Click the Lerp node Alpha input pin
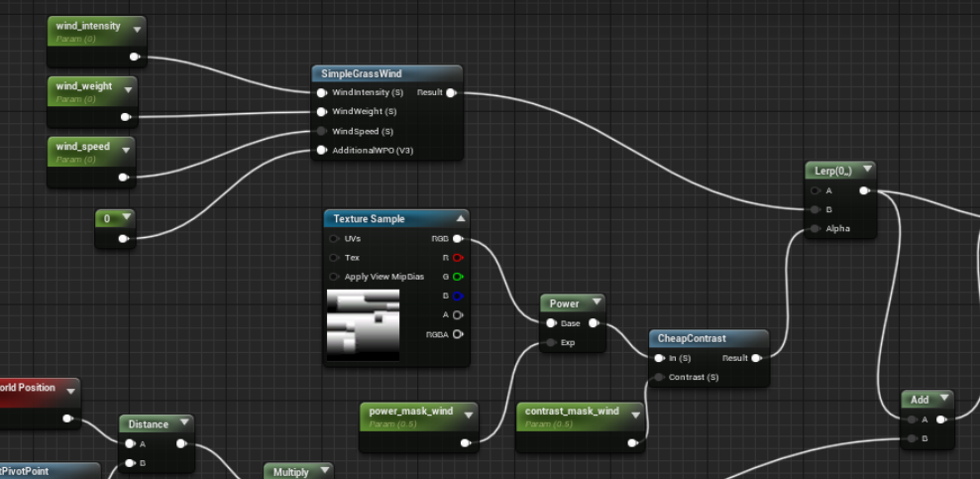Viewport: 980px width, 479px height. tap(816, 229)
